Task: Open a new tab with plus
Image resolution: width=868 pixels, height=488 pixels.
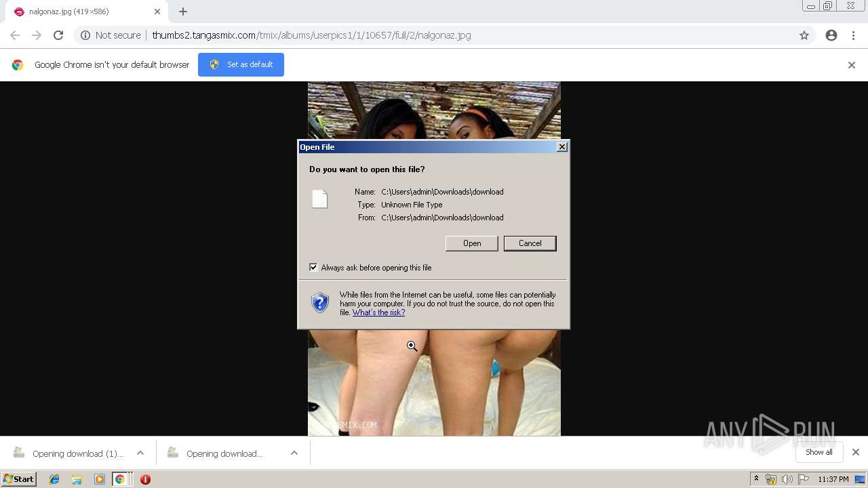Action: (x=183, y=12)
